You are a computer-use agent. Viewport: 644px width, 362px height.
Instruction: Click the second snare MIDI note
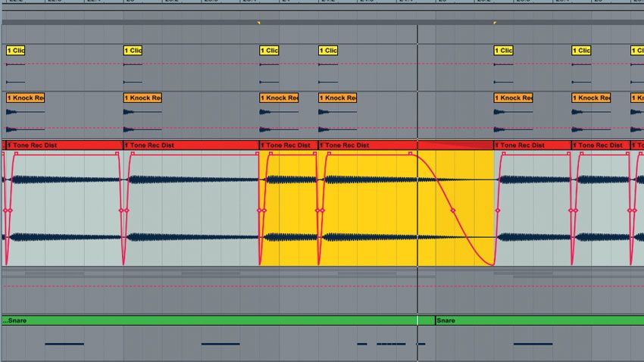220,344
